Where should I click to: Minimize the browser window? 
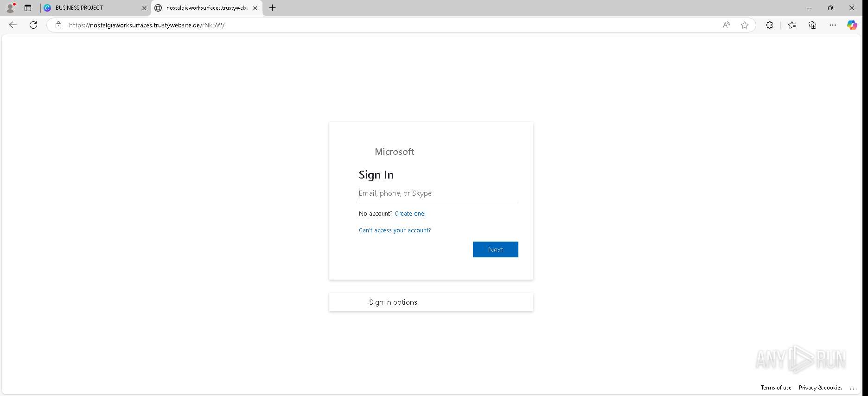coord(809,8)
